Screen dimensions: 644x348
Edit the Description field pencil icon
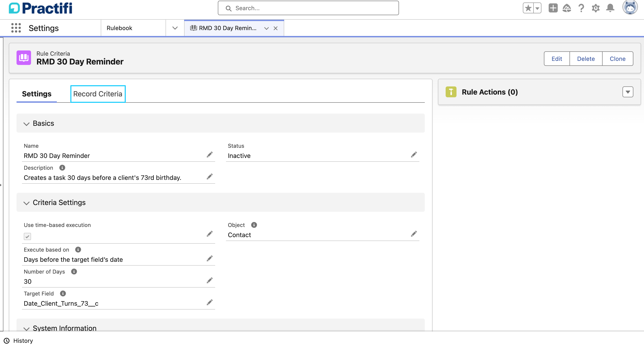pos(209,177)
